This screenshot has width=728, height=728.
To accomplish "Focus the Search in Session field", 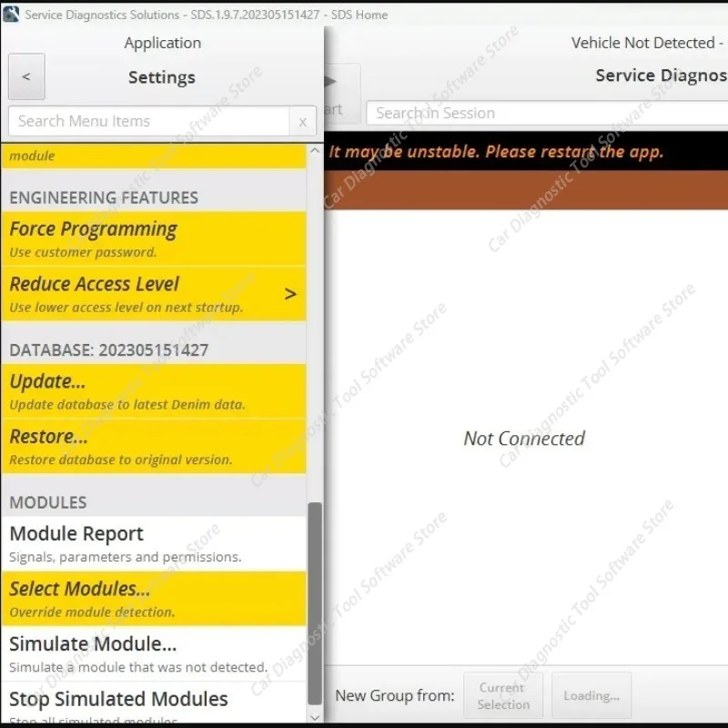I will pos(547,113).
